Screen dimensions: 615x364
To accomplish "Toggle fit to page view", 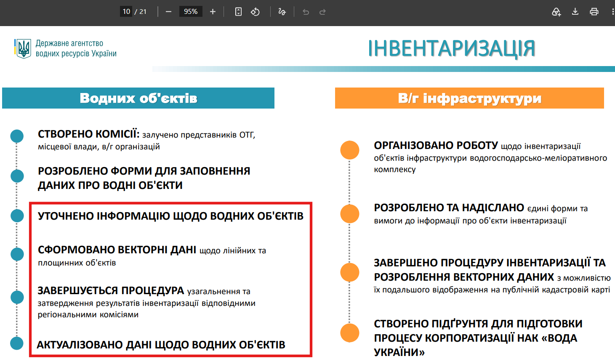I will pyautogui.click(x=238, y=12).
